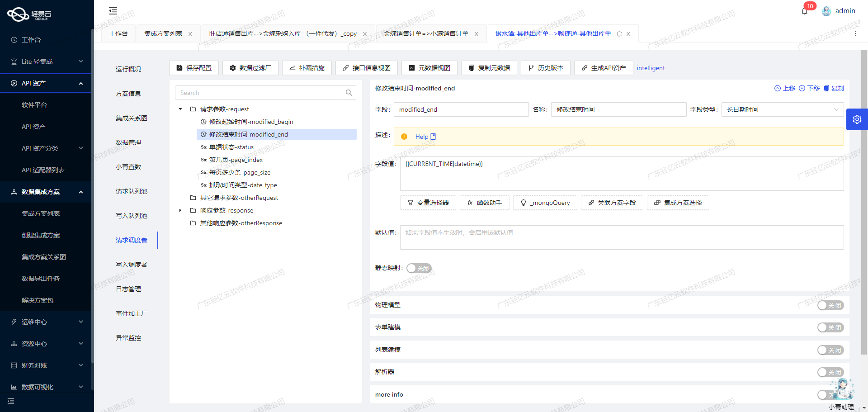Click the refresh icon on the 聚水潭 tab
The width and height of the screenshot is (868, 412).
(619, 33)
